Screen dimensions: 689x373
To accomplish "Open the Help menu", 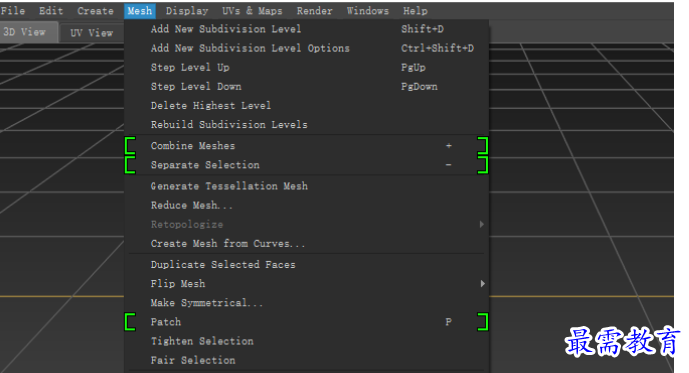I will (415, 11).
